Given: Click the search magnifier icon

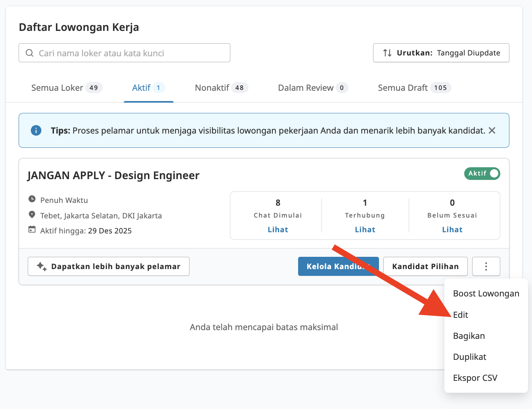Looking at the screenshot, I should pos(30,53).
